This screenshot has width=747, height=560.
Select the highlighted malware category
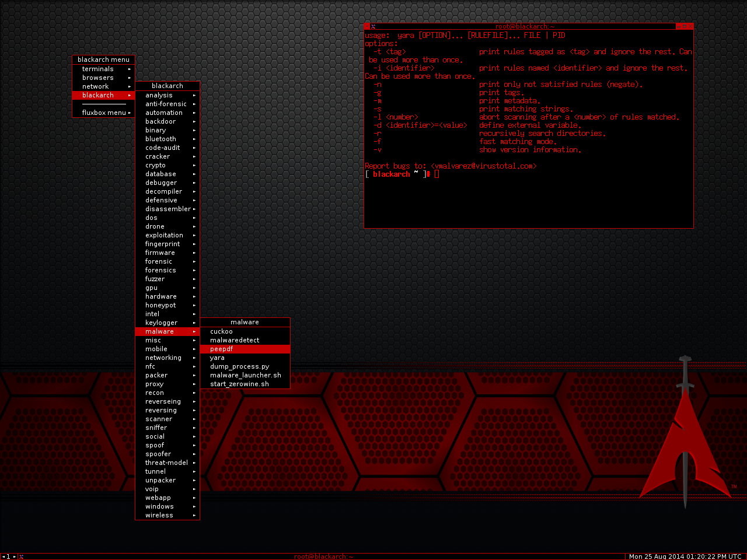[167, 331]
